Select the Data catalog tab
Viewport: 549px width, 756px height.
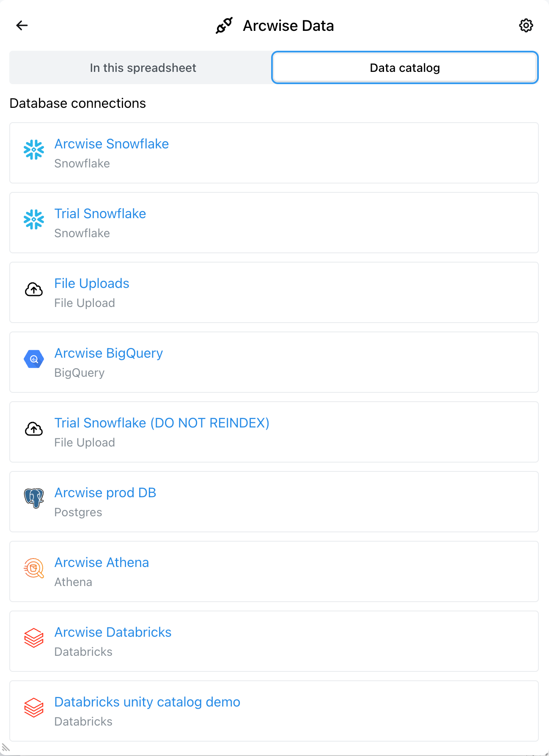point(405,68)
